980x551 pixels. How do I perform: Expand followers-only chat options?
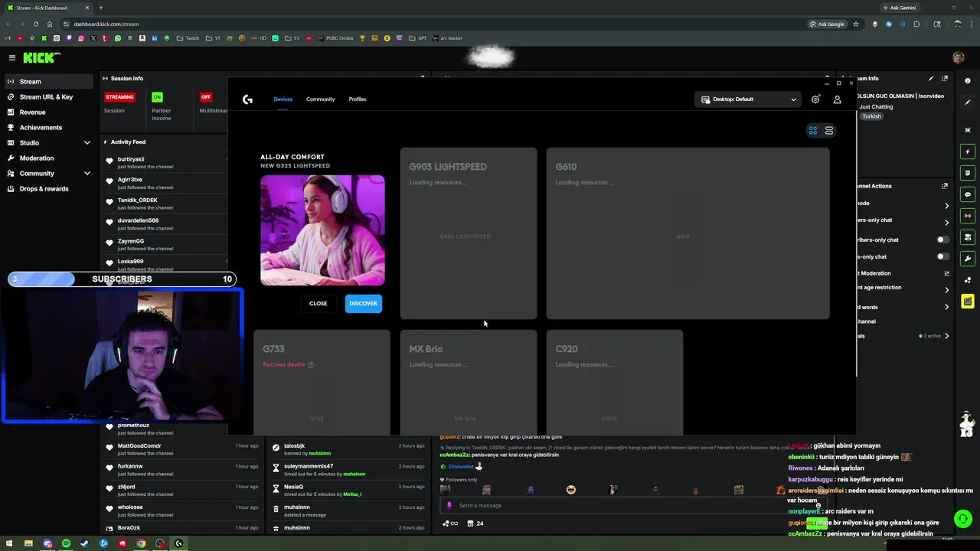tap(946, 222)
